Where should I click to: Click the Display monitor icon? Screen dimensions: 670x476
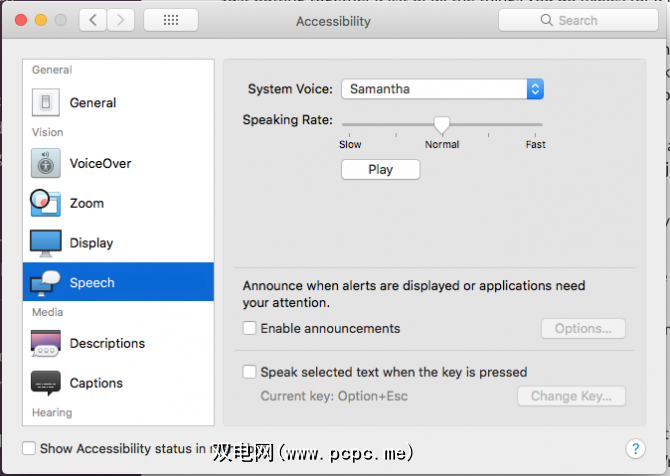click(x=45, y=243)
